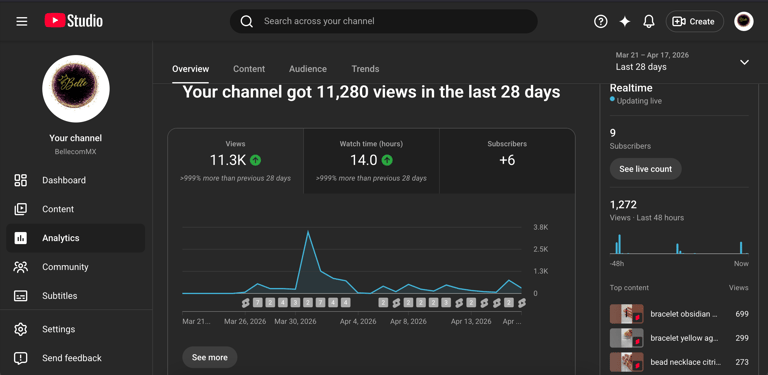Switch to the Trends tab

coord(365,69)
